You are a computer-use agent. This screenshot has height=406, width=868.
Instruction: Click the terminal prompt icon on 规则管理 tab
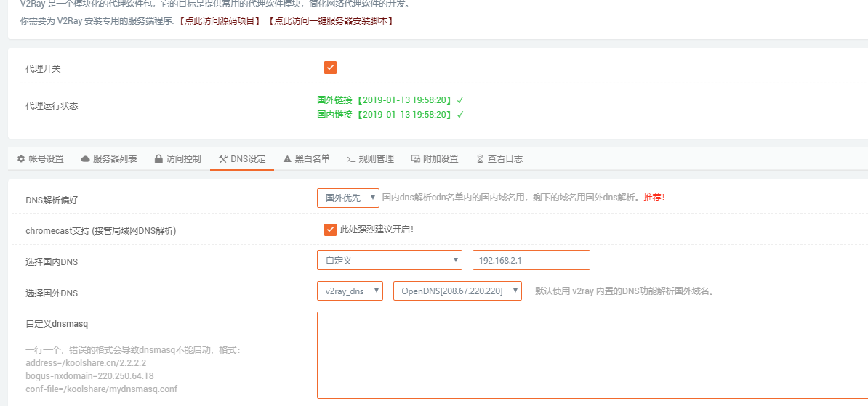coord(351,159)
